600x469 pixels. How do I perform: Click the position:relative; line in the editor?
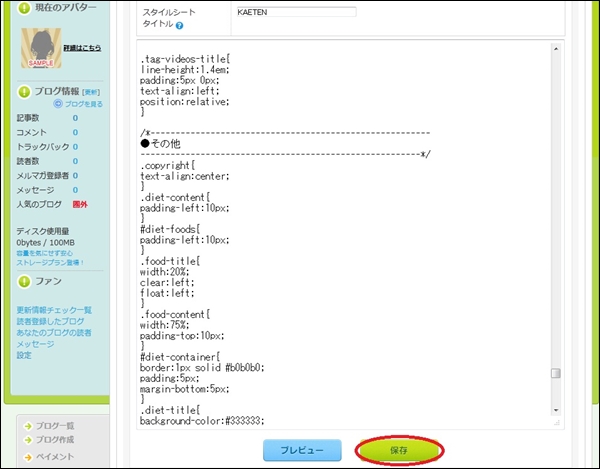point(184,101)
